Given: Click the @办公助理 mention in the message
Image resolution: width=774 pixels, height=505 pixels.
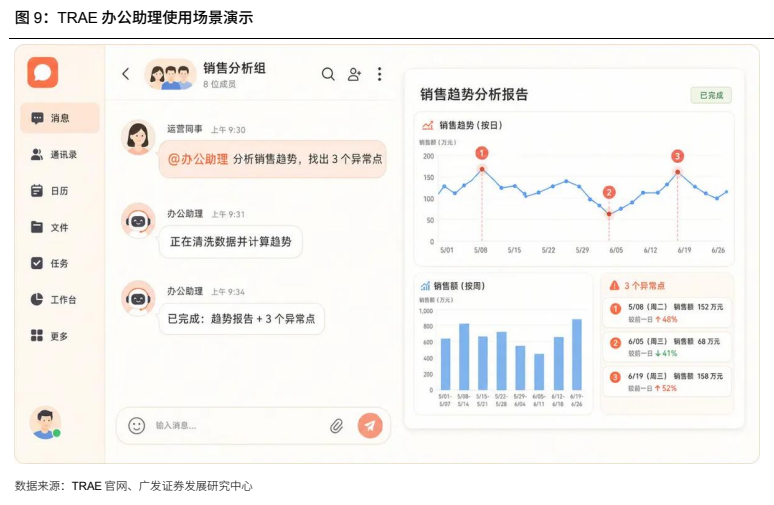Looking at the screenshot, I should pos(198,159).
